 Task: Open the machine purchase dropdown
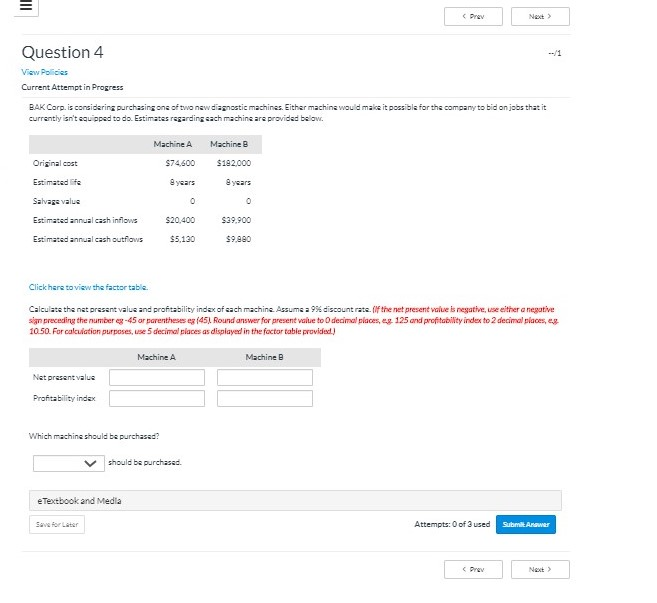point(69,463)
